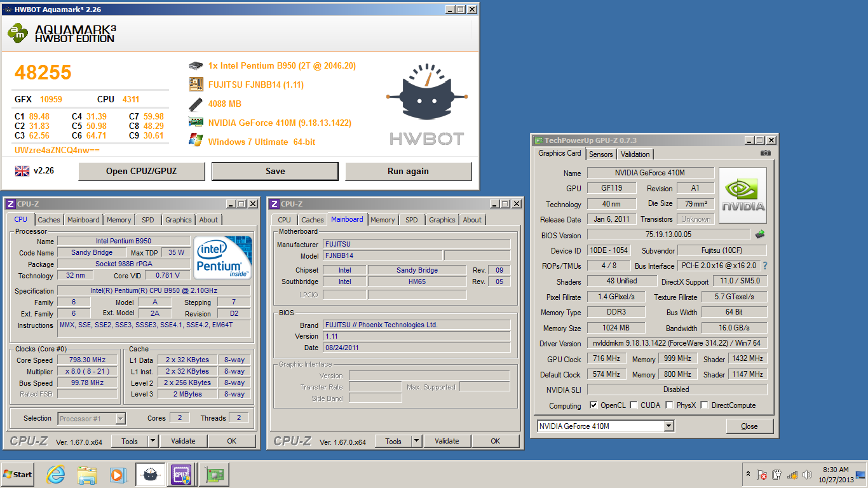This screenshot has width=868, height=488.
Task: Click the CPU chip icon beside Pentium B950
Action: tap(196, 65)
